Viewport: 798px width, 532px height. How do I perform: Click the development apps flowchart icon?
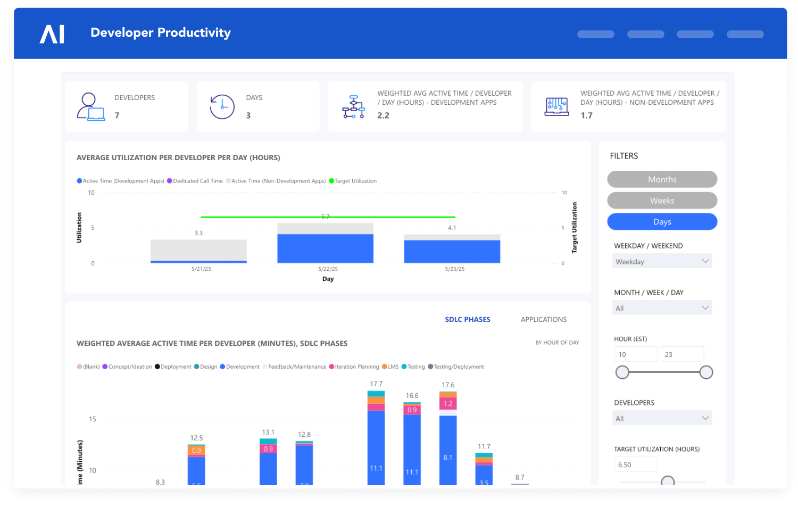(353, 107)
